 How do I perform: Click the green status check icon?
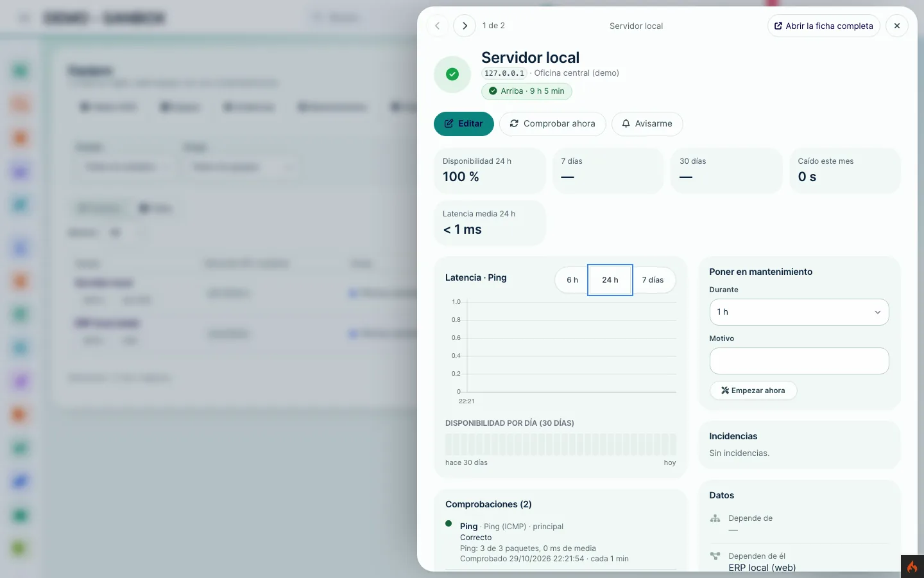(452, 74)
